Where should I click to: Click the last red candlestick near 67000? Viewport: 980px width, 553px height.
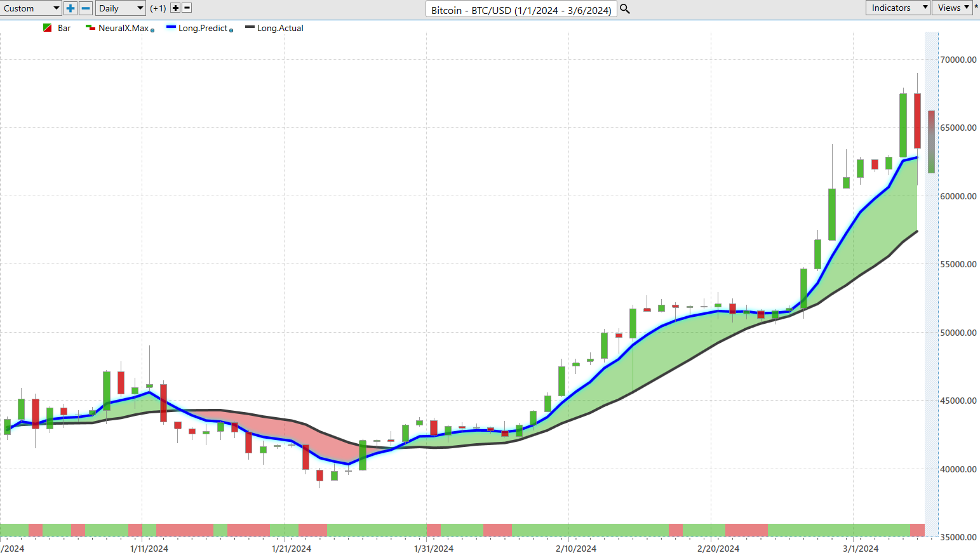tap(917, 121)
